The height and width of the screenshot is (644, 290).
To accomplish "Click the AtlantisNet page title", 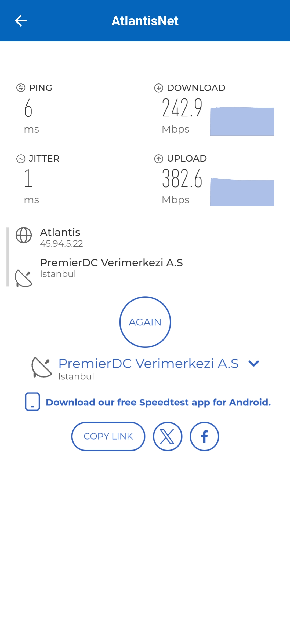I will (145, 21).
